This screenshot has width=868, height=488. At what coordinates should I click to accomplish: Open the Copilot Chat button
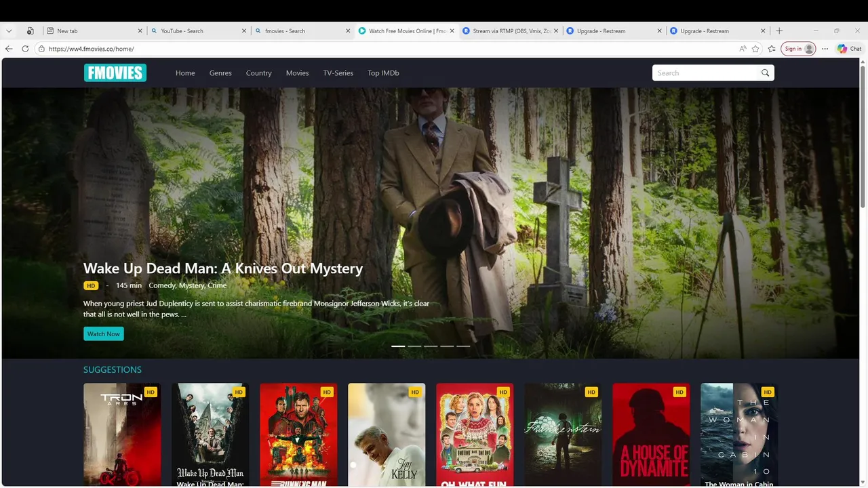849,49
